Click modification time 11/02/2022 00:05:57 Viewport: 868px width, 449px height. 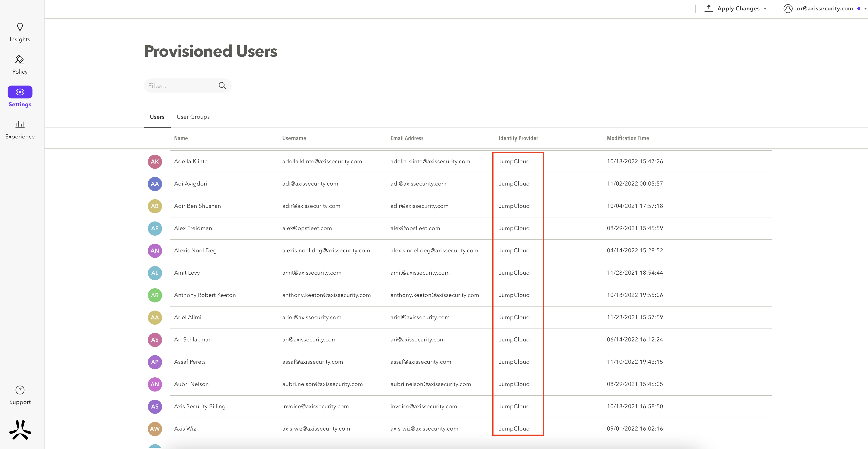[635, 183]
